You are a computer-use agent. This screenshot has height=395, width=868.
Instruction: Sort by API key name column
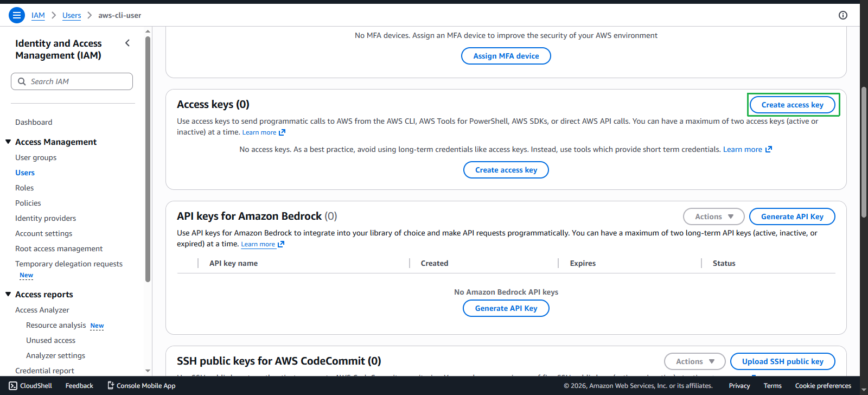coord(233,263)
